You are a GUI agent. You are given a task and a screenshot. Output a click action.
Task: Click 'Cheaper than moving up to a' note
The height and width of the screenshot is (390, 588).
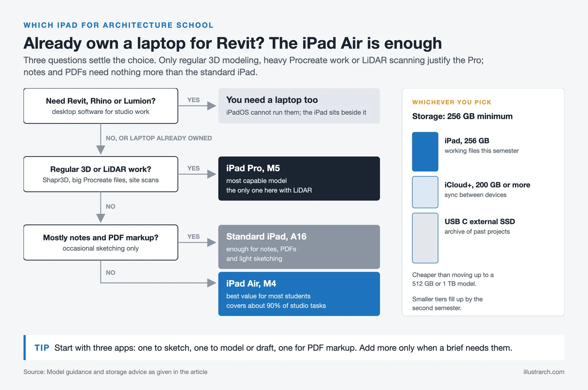[x=453, y=275]
